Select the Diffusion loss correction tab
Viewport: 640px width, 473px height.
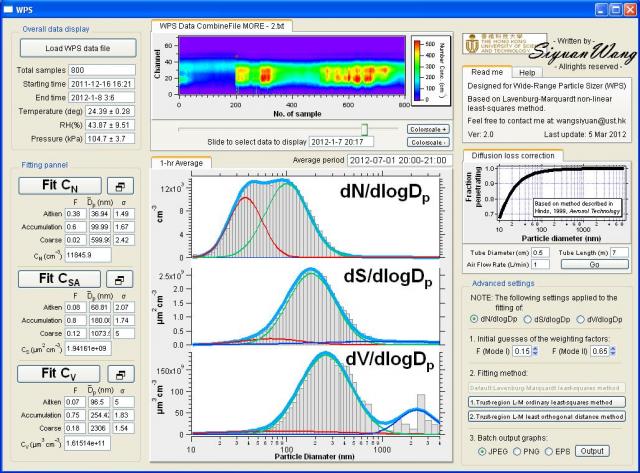(x=513, y=155)
